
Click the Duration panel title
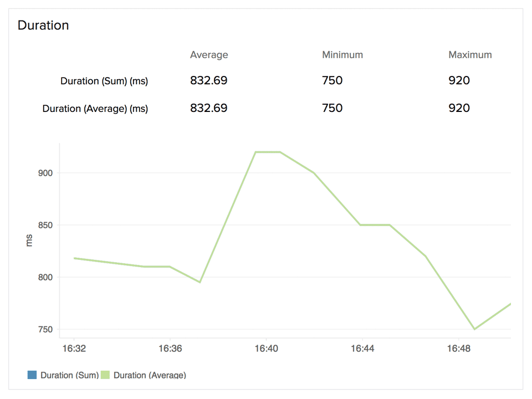(x=43, y=25)
